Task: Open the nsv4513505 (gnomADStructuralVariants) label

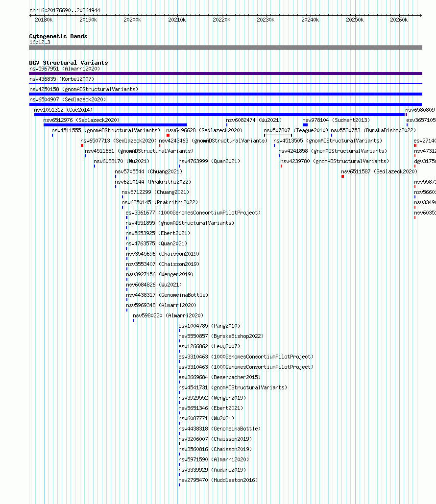Action: [x=328, y=141]
